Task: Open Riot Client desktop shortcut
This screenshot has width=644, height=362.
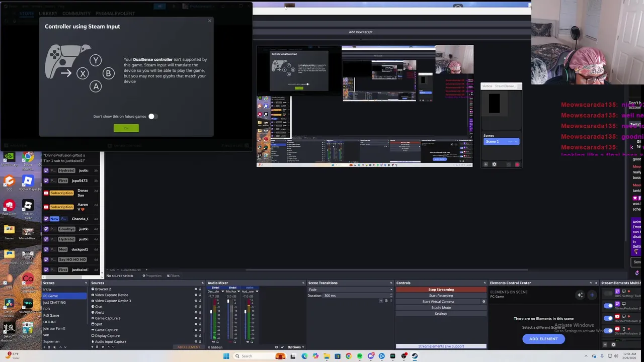Action: [9, 207]
